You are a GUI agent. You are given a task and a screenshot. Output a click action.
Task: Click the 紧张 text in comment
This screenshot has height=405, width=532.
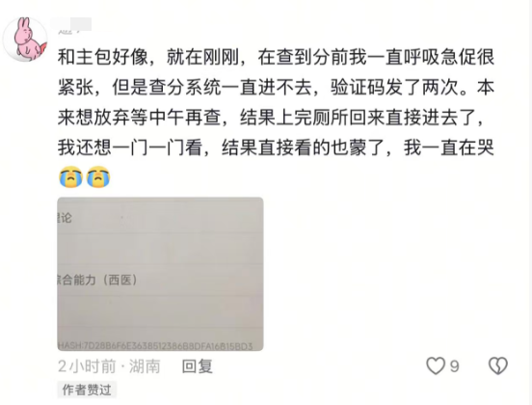[x=75, y=87]
